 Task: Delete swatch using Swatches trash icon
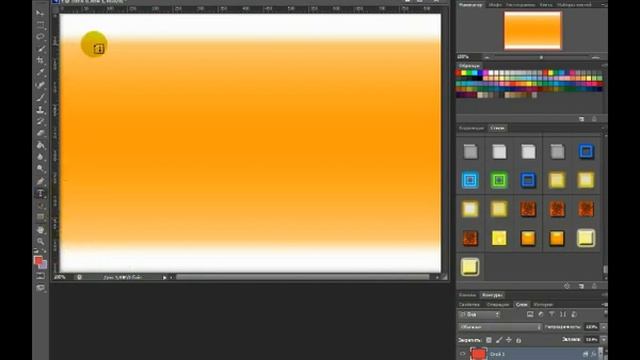(594, 119)
